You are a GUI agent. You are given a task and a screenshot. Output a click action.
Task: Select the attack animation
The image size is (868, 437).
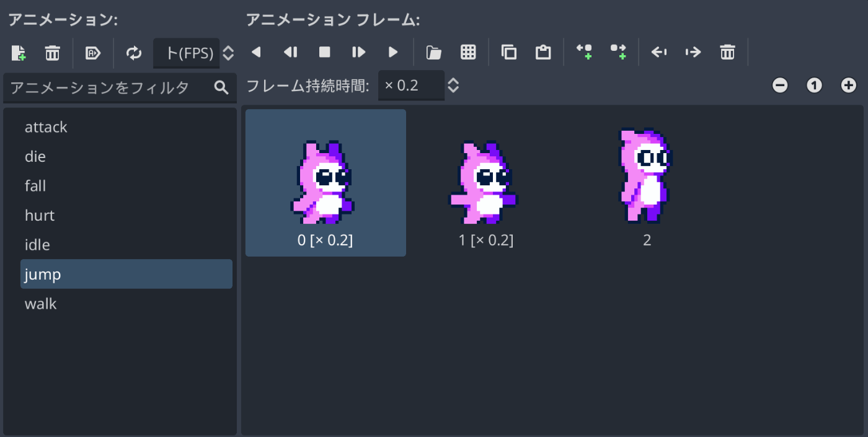(x=126, y=127)
